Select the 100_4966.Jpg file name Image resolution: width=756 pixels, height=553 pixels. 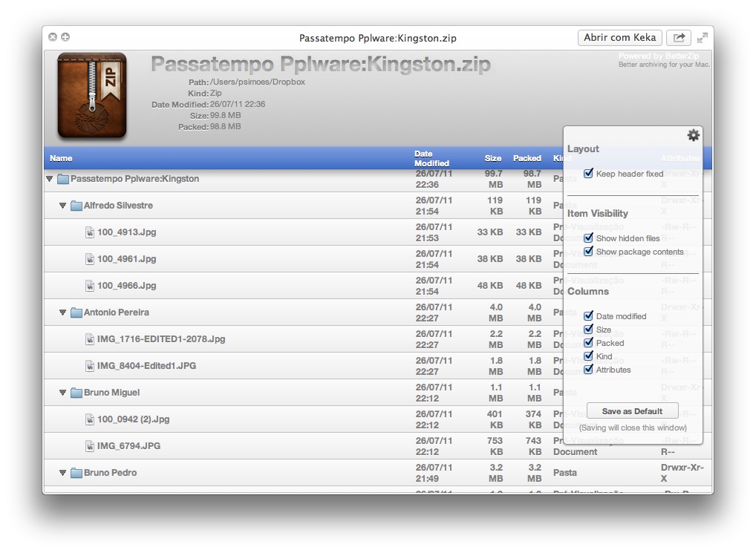click(127, 286)
